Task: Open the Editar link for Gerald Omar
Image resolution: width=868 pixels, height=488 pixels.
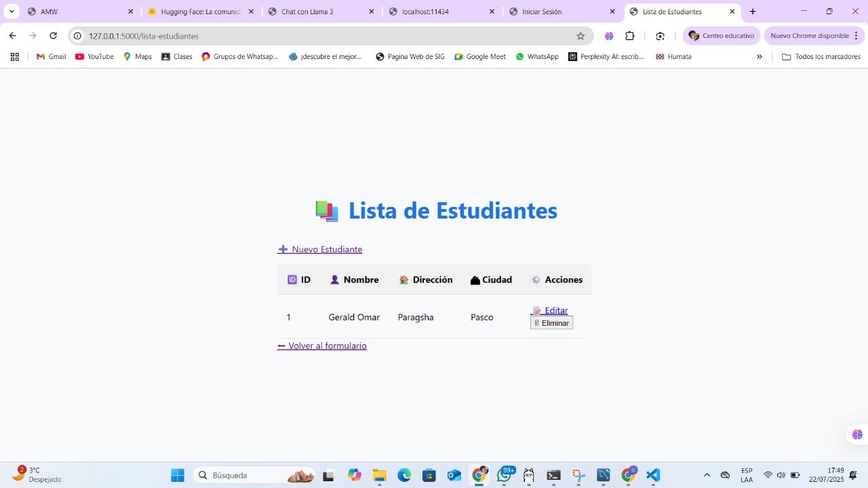Action: pos(550,310)
